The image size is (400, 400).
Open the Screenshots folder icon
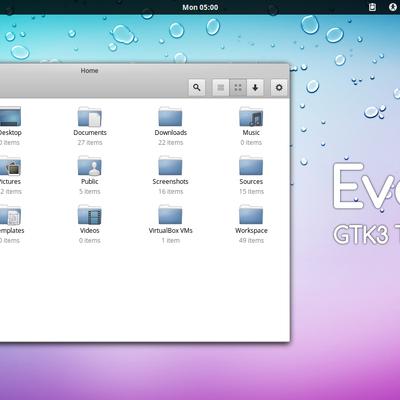170,166
